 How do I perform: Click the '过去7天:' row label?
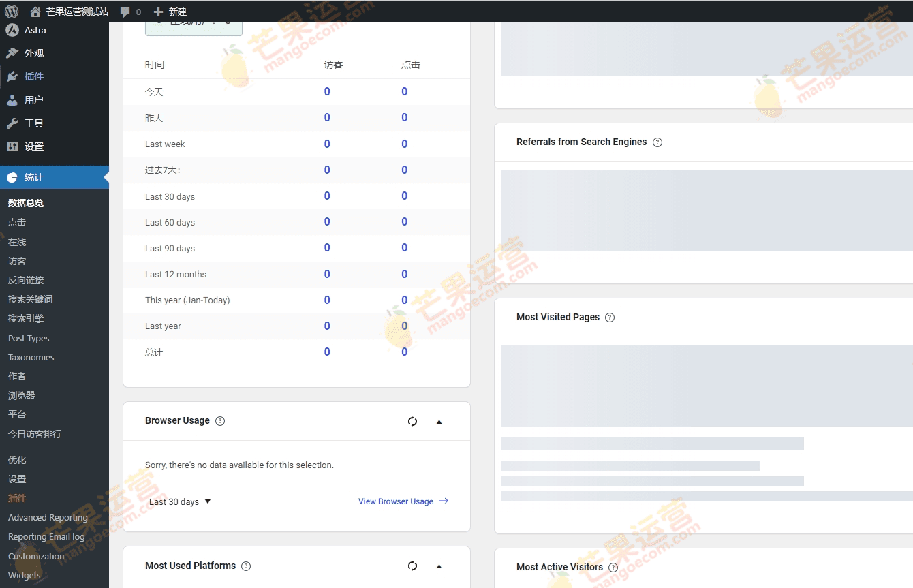(x=163, y=170)
